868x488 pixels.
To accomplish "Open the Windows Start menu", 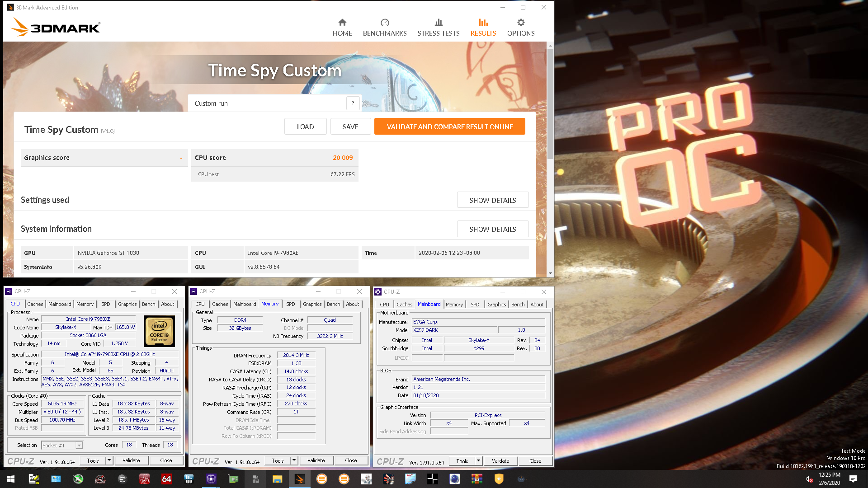I will pyautogui.click(x=11, y=479).
